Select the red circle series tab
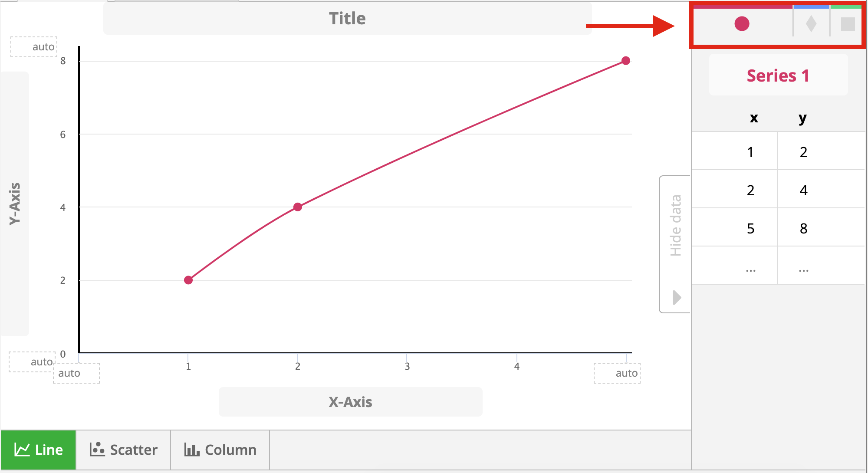868x473 pixels. (x=742, y=24)
